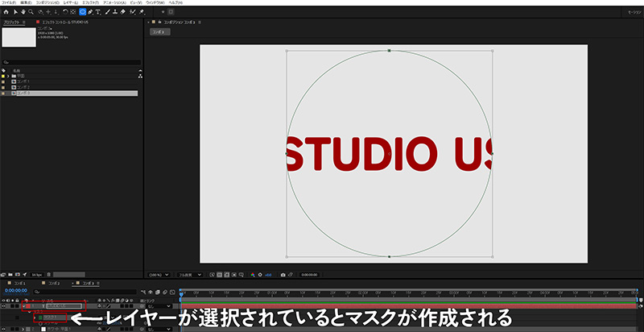
Task: Select the Clone Stamp tool
Action: (x=115, y=12)
